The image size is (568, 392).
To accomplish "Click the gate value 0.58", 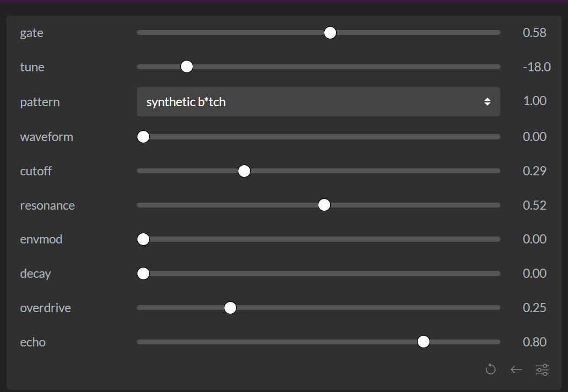I will tap(534, 33).
